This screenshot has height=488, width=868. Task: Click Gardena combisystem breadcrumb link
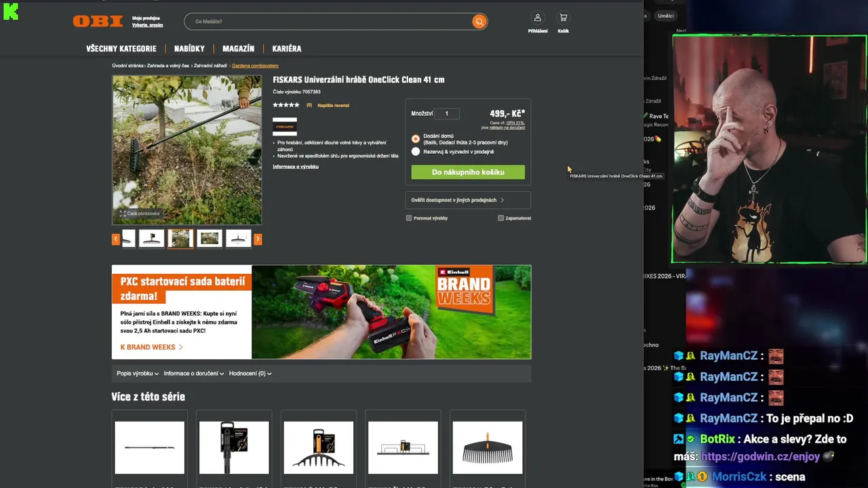[255, 66]
